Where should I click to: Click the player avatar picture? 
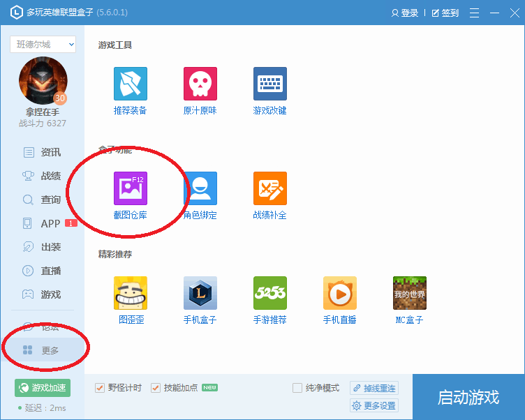tap(43, 80)
